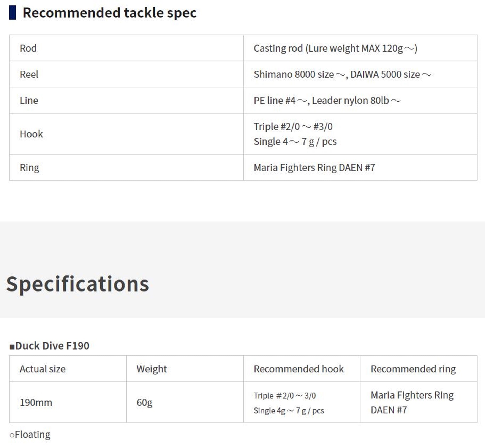Click the blue bar beside Recommended tackle spec

(12, 13)
